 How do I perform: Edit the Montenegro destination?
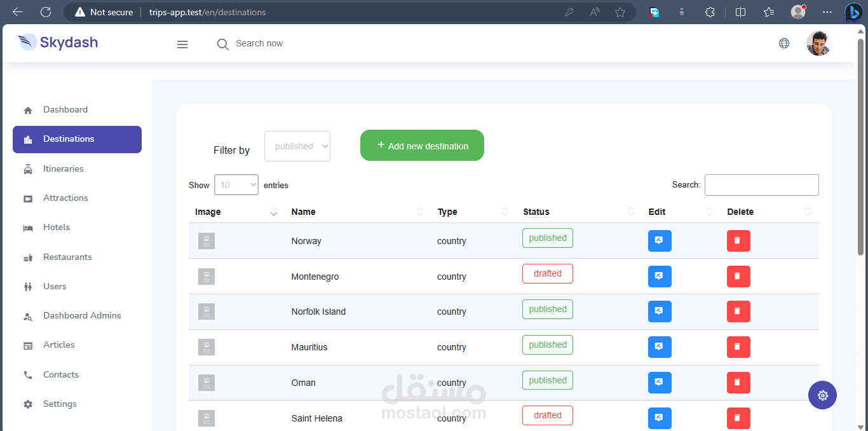(660, 277)
